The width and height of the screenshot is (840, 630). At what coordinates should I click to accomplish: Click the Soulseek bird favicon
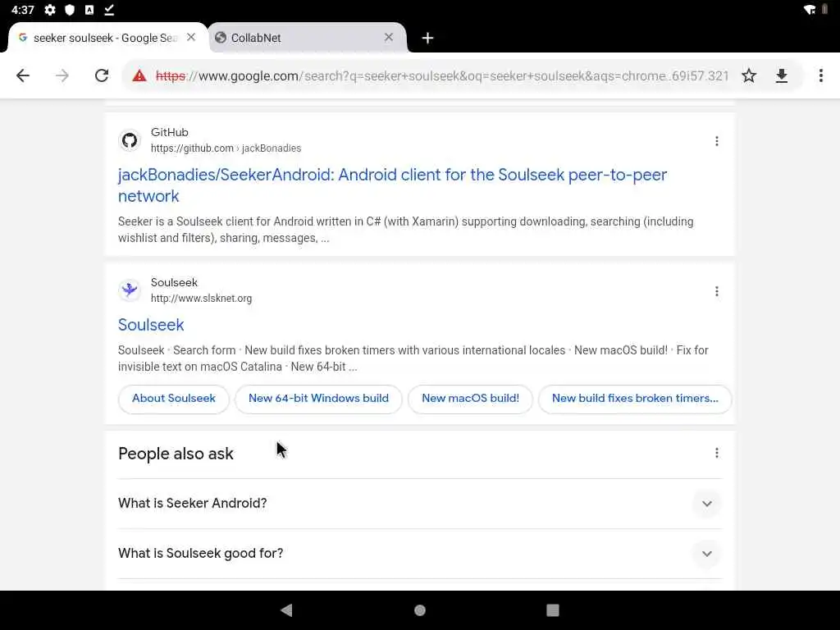(x=129, y=290)
